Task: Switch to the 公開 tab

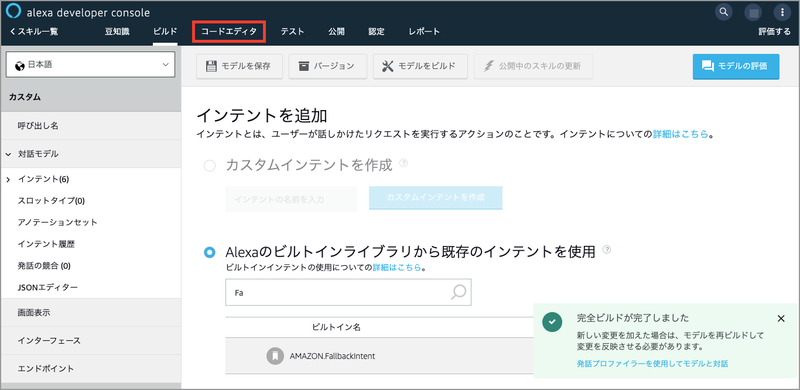Action: click(x=336, y=32)
